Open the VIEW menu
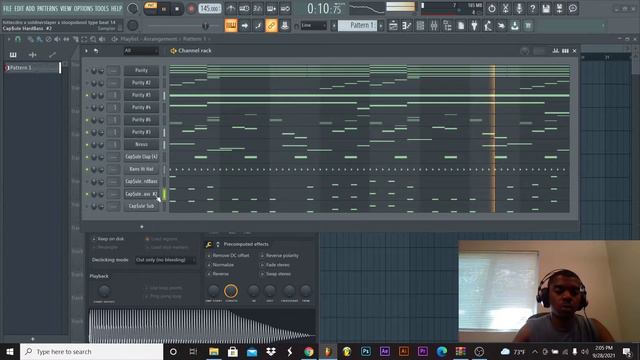This screenshot has width=640, height=360. [x=66, y=8]
